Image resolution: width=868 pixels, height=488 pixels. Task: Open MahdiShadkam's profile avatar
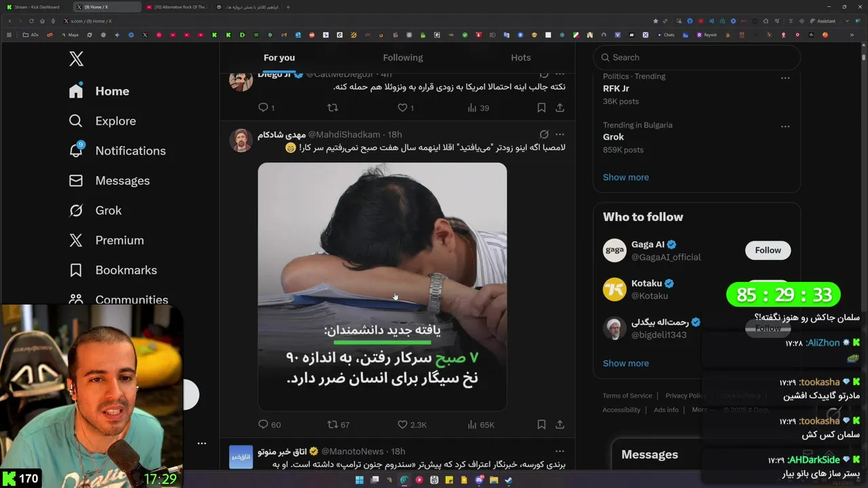coord(241,140)
